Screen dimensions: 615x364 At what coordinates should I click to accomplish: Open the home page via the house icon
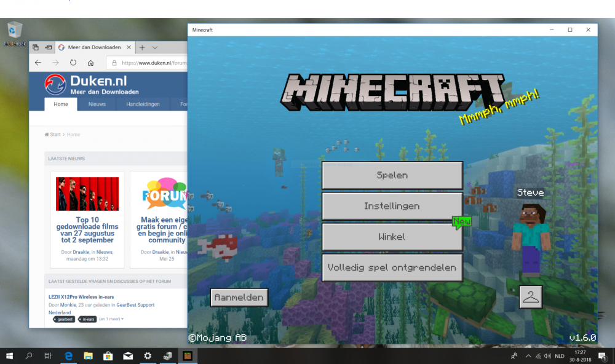[90, 62]
